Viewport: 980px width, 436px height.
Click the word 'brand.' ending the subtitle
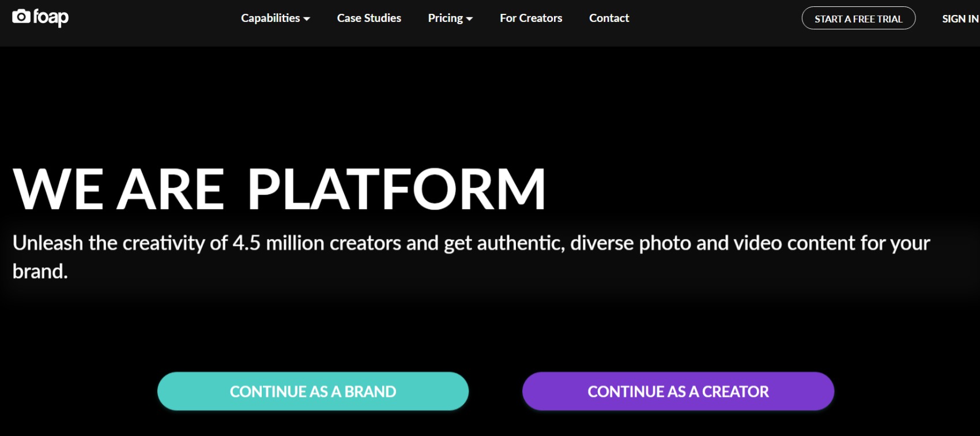point(40,271)
